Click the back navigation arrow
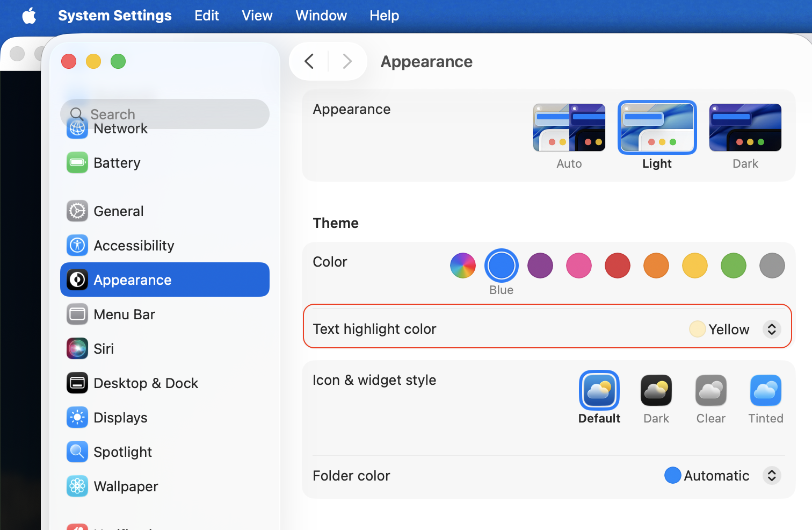 tap(309, 61)
